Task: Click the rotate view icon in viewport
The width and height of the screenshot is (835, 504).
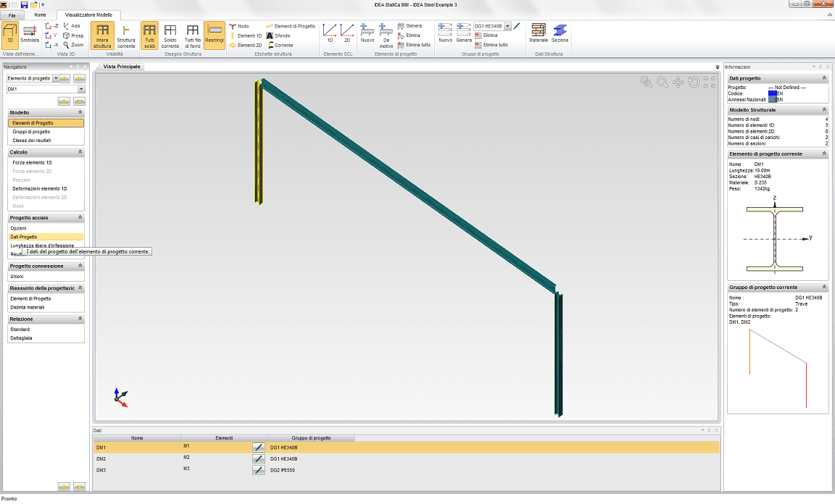Action: tap(694, 82)
